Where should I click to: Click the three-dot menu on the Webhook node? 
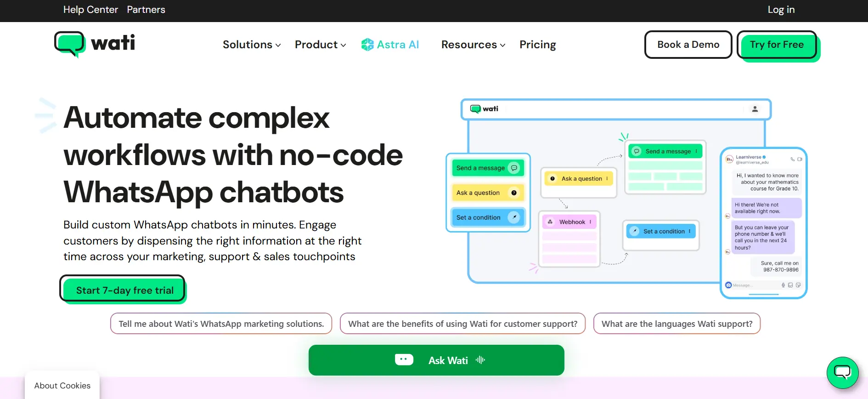click(x=591, y=222)
